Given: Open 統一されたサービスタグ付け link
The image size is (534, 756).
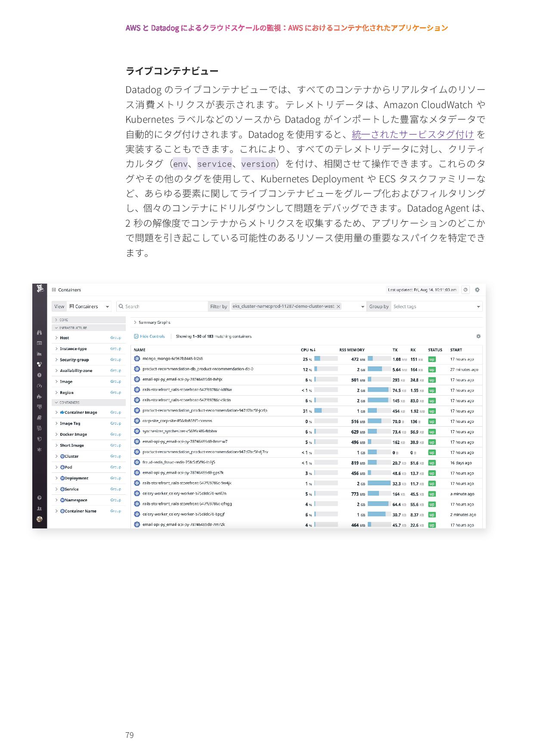Looking at the screenshot, I should click(413, 134).
